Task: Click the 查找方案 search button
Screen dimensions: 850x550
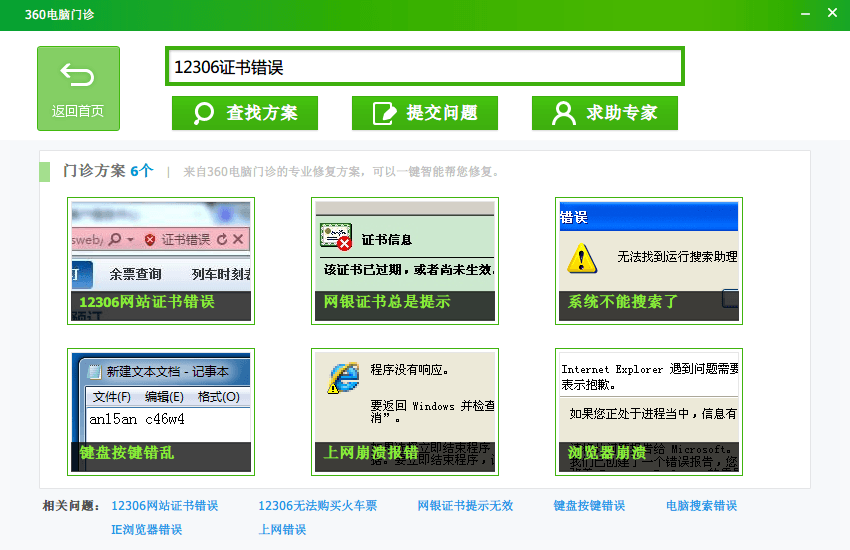Action: coord(244,113)
